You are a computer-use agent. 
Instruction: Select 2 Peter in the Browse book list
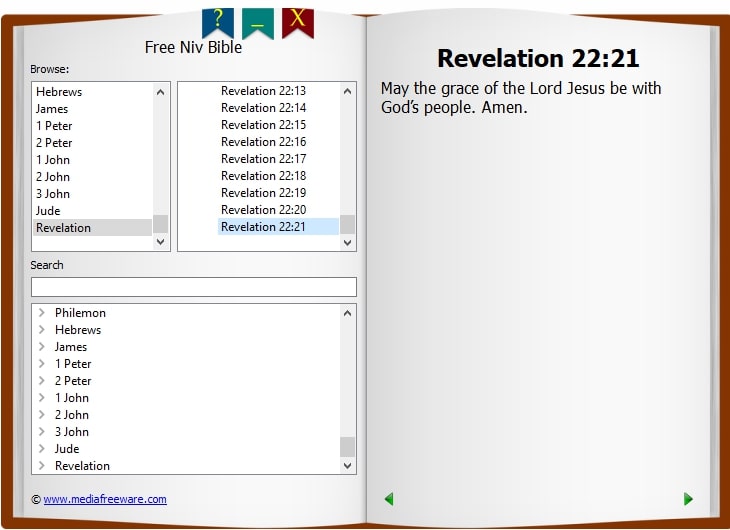[x=93, y=143]
